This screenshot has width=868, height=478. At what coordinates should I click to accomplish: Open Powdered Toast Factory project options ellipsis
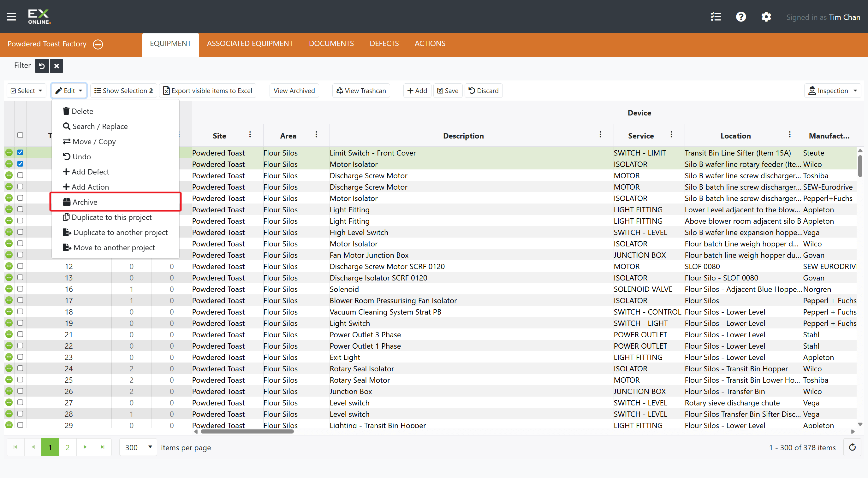click(x=98, y=44)
